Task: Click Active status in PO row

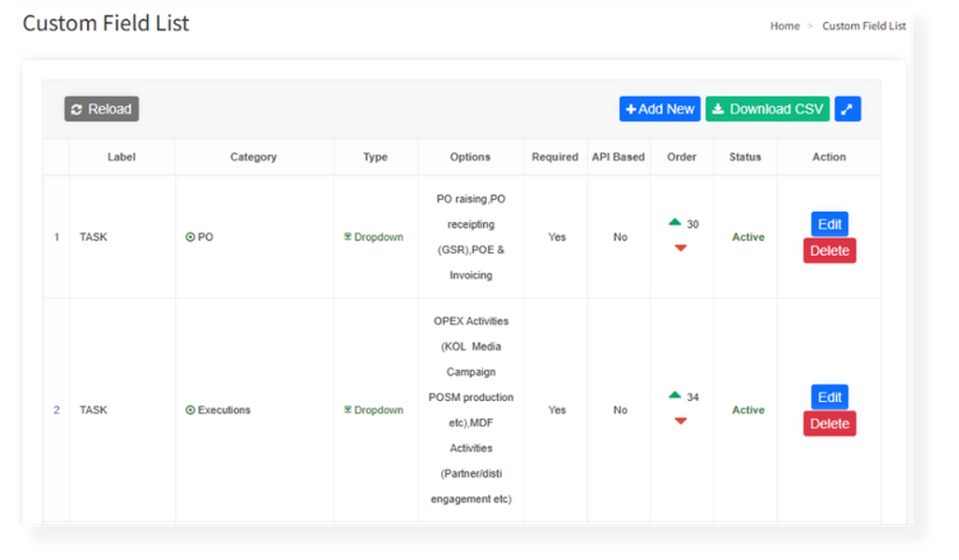Action: pyautogui.click(x=748, y=237)
